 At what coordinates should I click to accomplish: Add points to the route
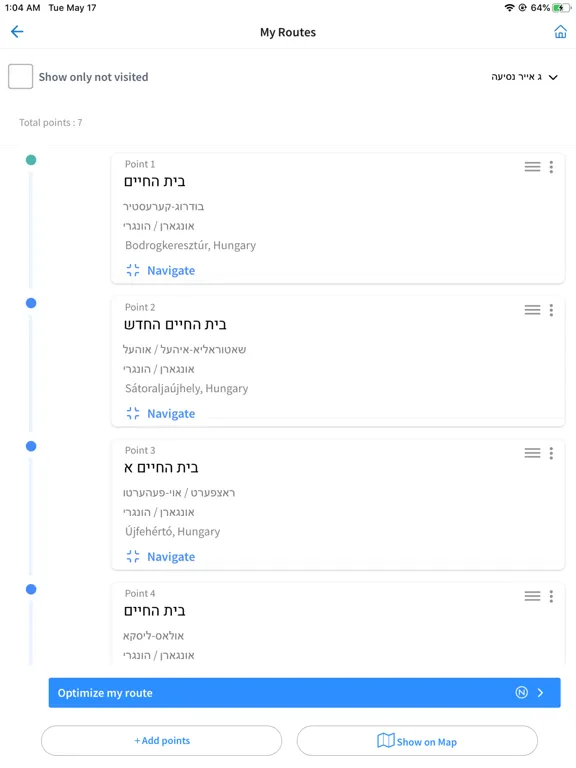(162, 741)
